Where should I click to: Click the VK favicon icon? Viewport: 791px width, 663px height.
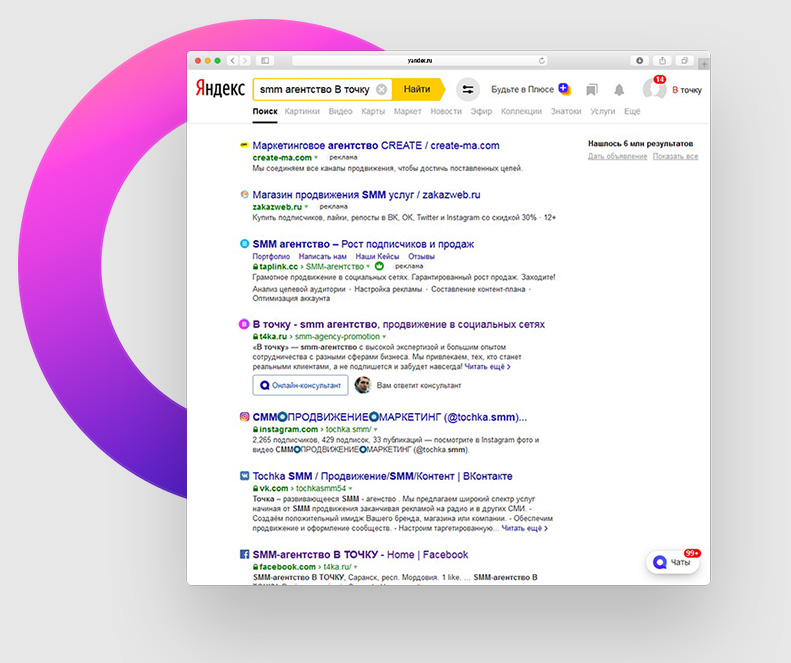tap(244, 475)
